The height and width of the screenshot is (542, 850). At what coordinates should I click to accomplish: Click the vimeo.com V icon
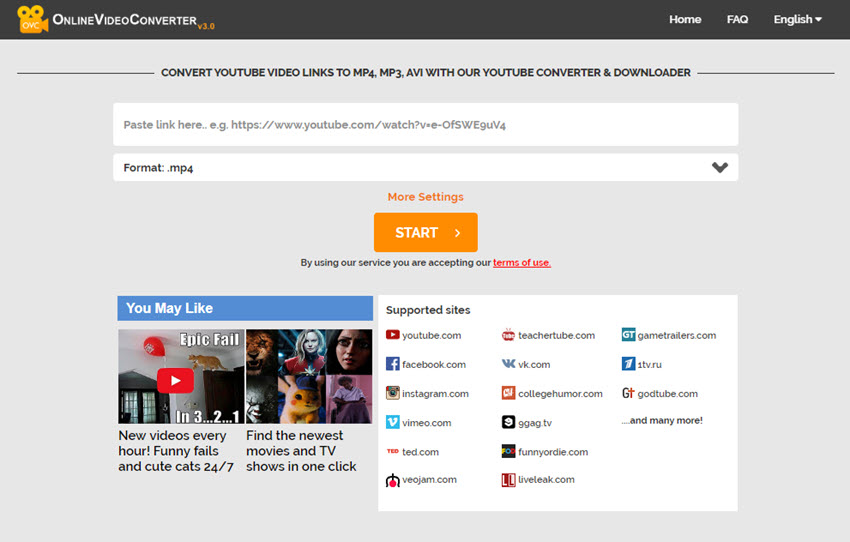[x=392, y=422]
